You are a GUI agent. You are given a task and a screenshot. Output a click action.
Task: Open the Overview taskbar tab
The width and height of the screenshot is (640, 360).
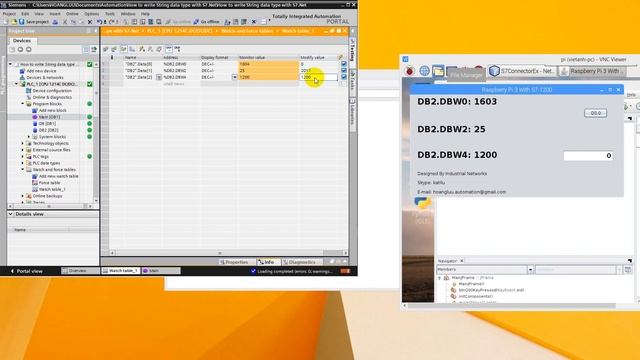coord(80,271)
